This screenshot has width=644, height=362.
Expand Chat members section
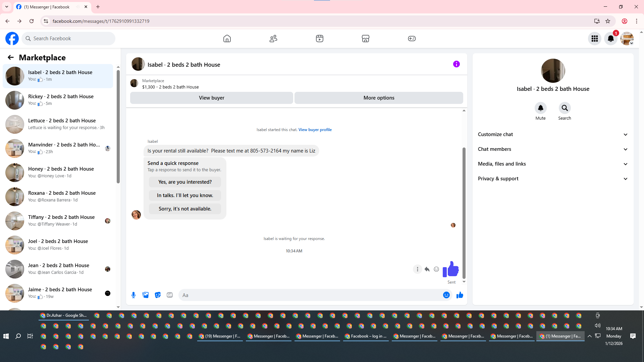552,149
